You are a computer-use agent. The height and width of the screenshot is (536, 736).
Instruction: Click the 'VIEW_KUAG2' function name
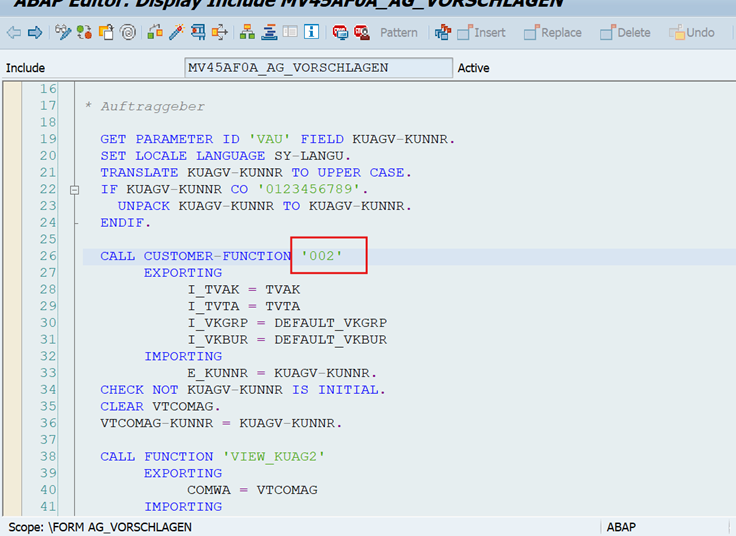pyautogui.click(x=274, y=457)
